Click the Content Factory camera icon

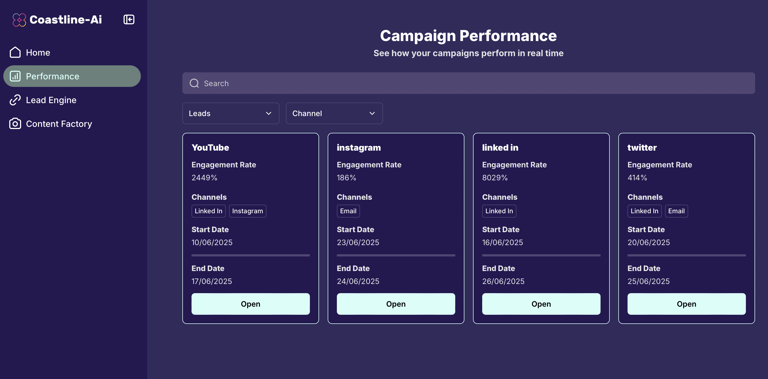[x=15, y=124]
